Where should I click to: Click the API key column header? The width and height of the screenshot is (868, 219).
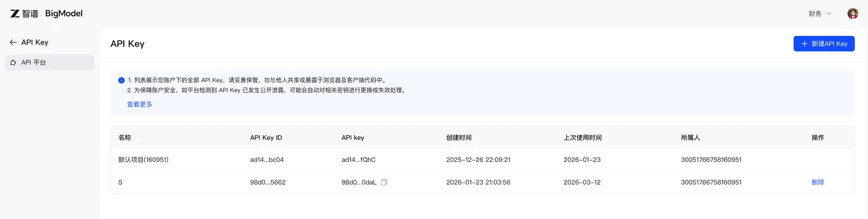(353, 138)
